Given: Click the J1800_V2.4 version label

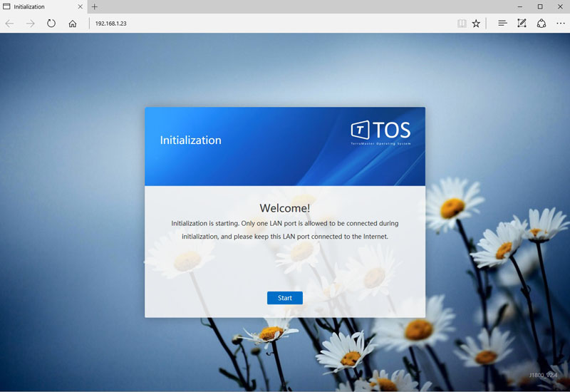Looking at the screenshot, I should pos(543,375).
